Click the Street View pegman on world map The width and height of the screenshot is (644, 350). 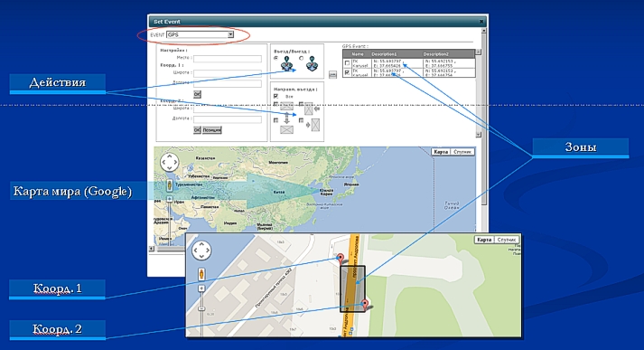(169, 185)
